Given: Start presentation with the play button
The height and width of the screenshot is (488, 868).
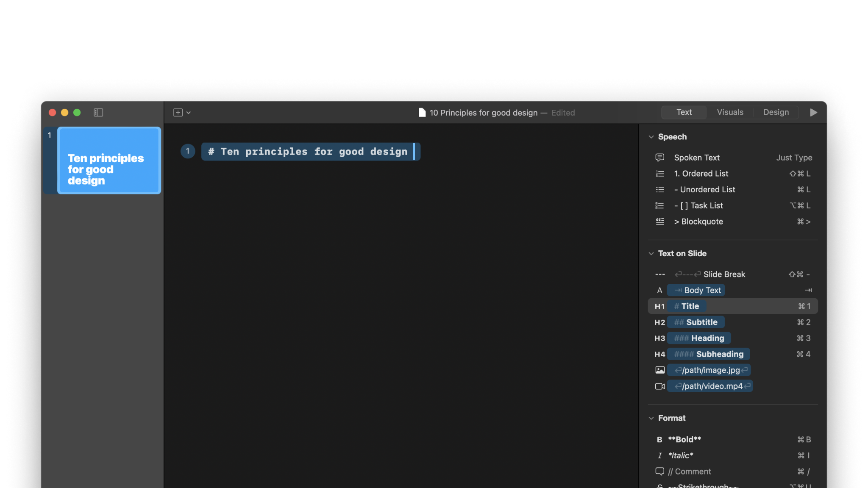Looking at the screenshot, I should pyautogui.click(x=813, y=112).
